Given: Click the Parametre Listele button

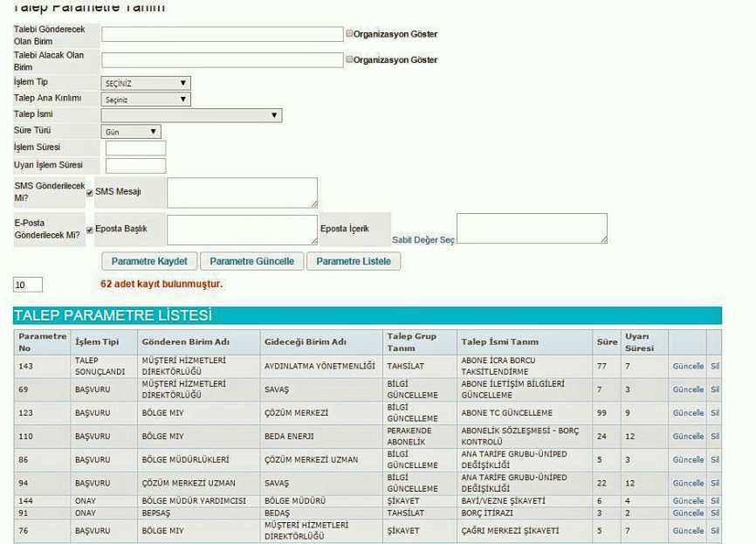Looking at the screenshot, I should click(x=354, y=261).
